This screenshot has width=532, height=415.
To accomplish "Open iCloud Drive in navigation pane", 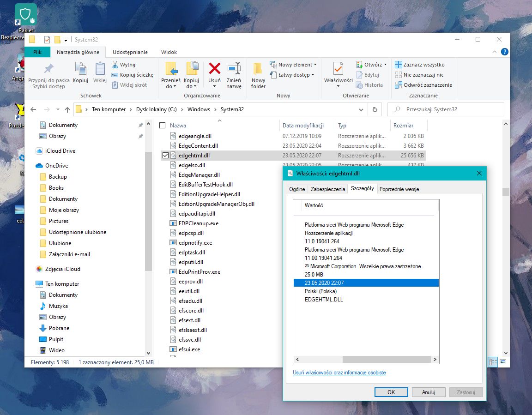I will tap(60, 151).
